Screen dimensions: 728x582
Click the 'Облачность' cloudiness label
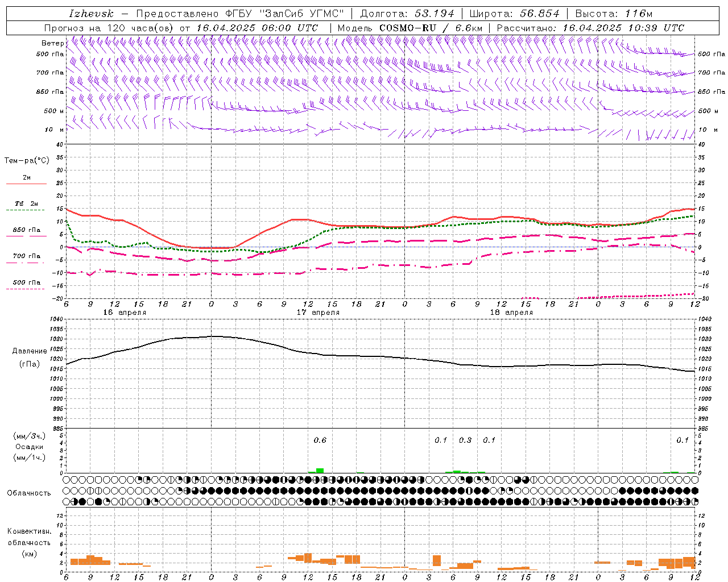pyautogui.click(x=29, y=493)
